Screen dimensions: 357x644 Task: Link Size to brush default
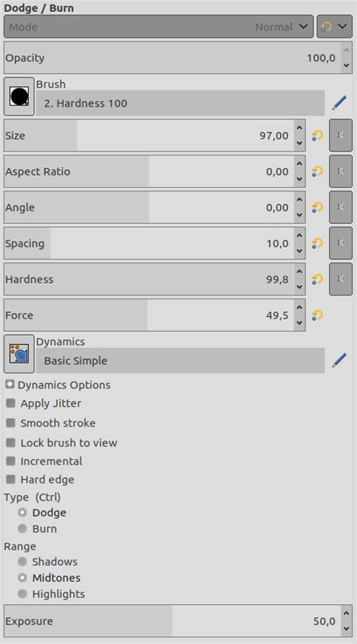tap(340, 136)
